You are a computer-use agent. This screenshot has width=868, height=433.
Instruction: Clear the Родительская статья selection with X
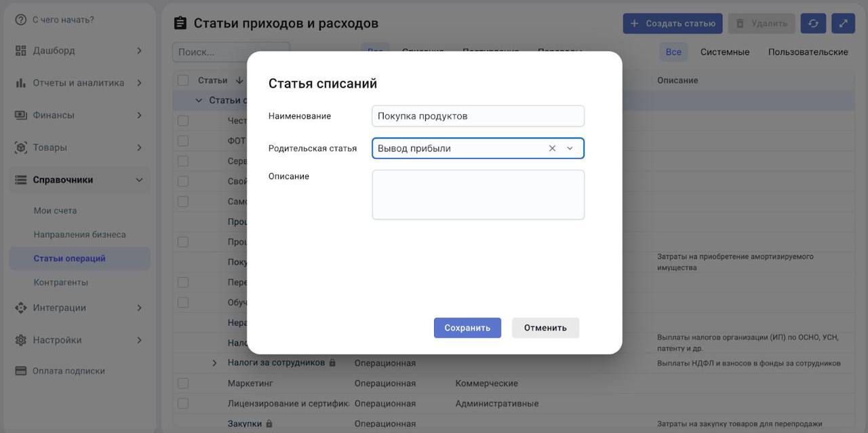click(x=552, y=148)
